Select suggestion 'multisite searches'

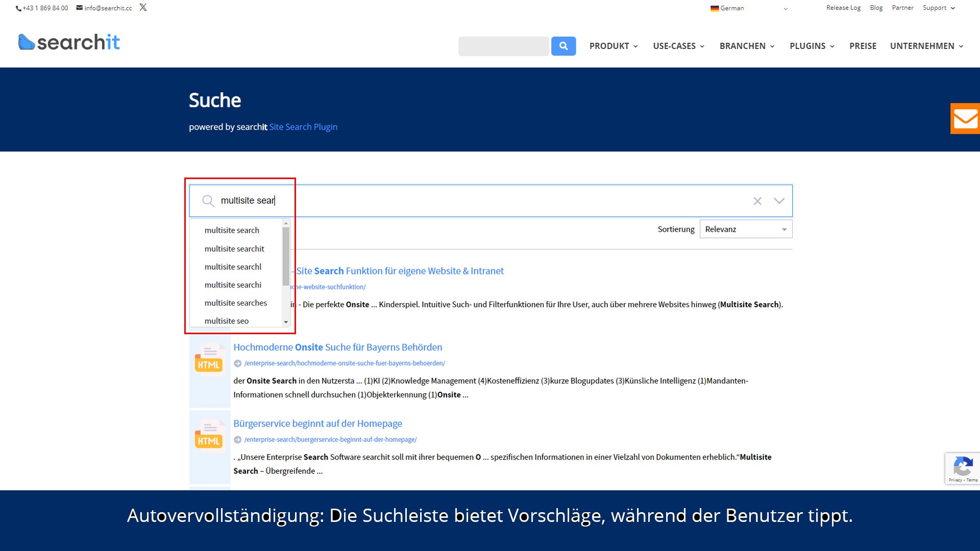coord(236,303)
